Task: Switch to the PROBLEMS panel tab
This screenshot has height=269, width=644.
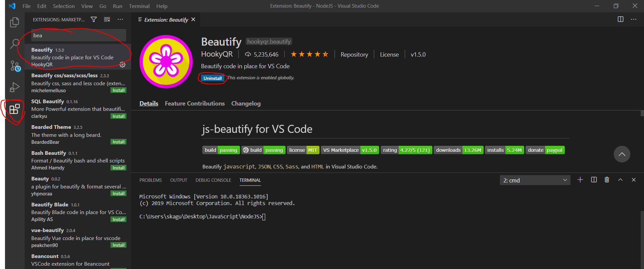Action: (x=150, y=180)
